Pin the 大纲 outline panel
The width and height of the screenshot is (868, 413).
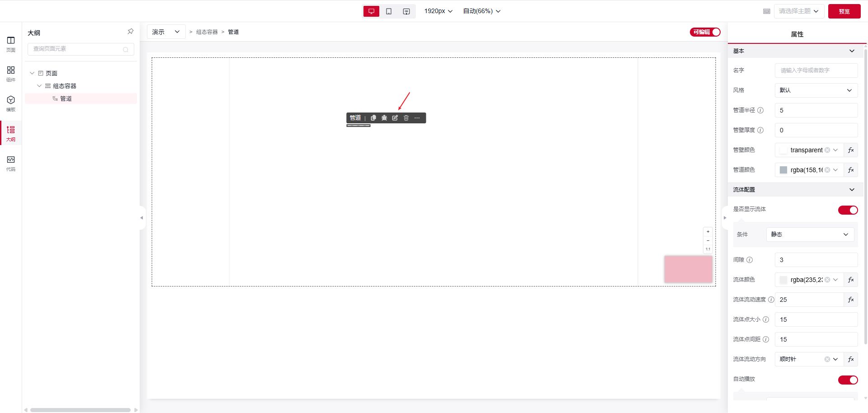tap(130, 32)
